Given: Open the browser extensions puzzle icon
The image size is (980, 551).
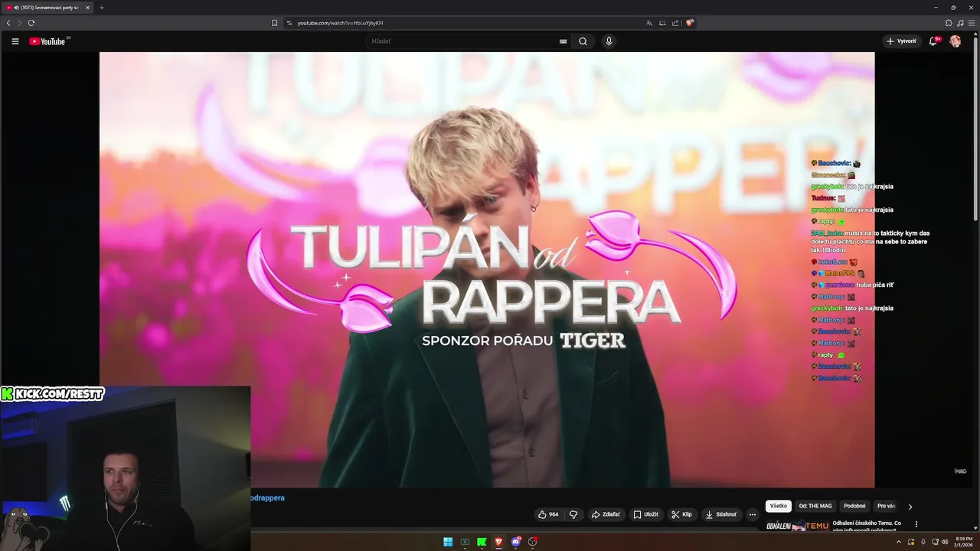Looking at the screenshot, I should (949, 23).
